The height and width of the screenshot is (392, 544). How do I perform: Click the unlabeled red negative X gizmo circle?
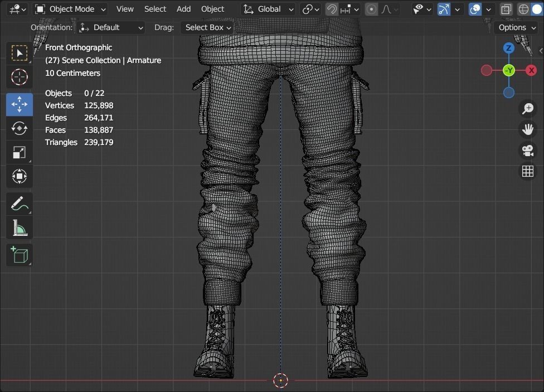tap(487, 70)
